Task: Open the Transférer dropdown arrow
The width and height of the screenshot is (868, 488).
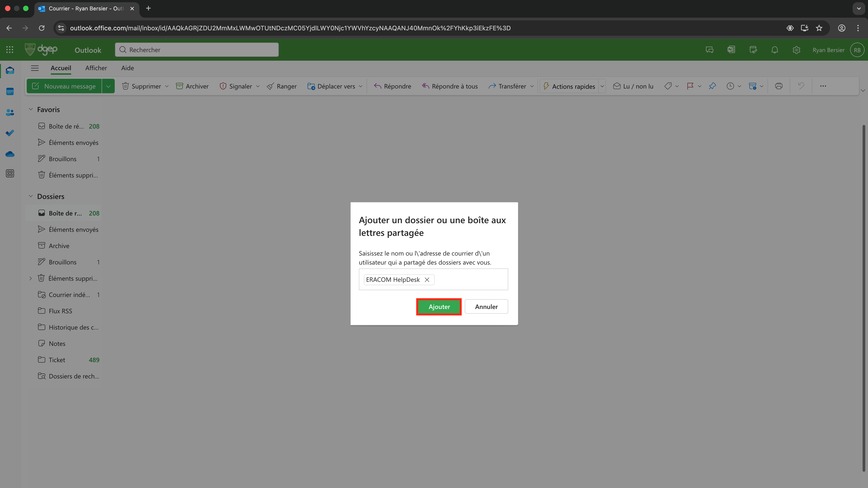Action: [532, 86]
